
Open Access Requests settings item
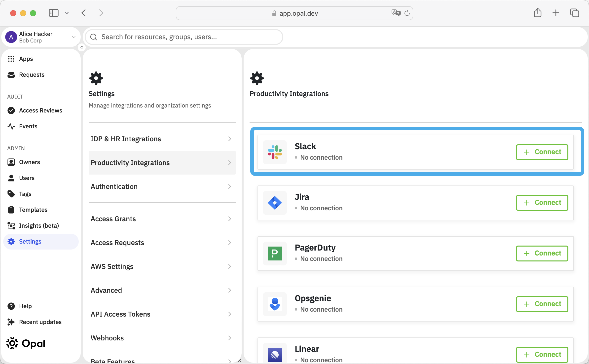[x=162, y=243]
